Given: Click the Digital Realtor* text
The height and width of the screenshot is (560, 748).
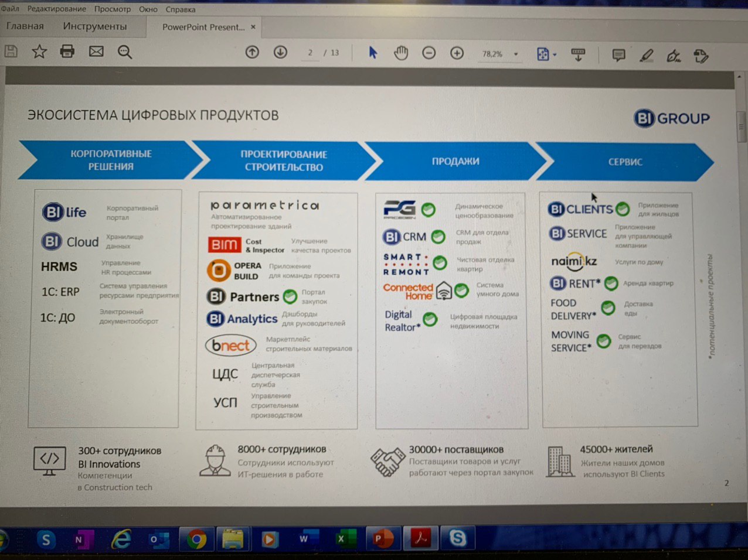Looking at the screenshot, I should 402,321.
